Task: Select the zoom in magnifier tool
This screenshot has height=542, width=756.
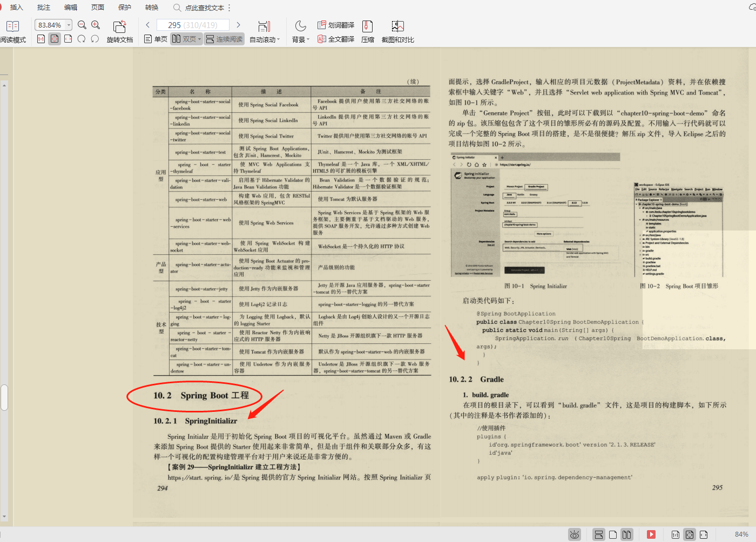Action: click(96, 24)
